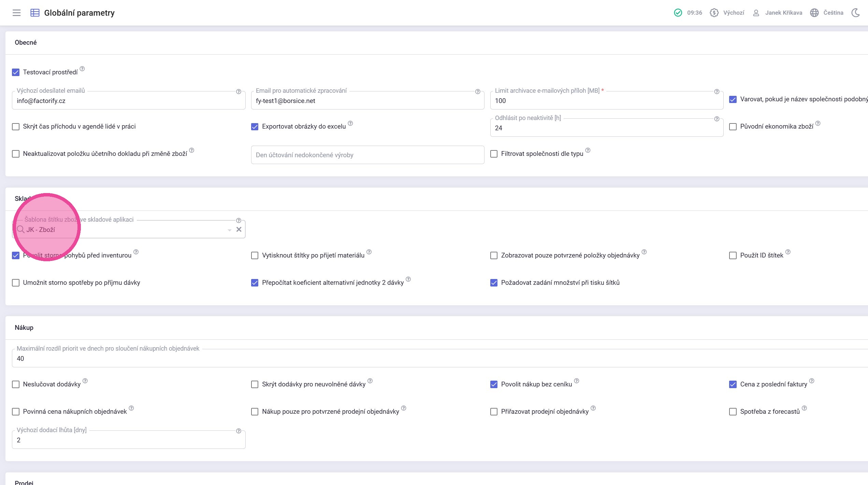
Task: Toggle dark mode moon icon
Action: click(x=855, y=13)
